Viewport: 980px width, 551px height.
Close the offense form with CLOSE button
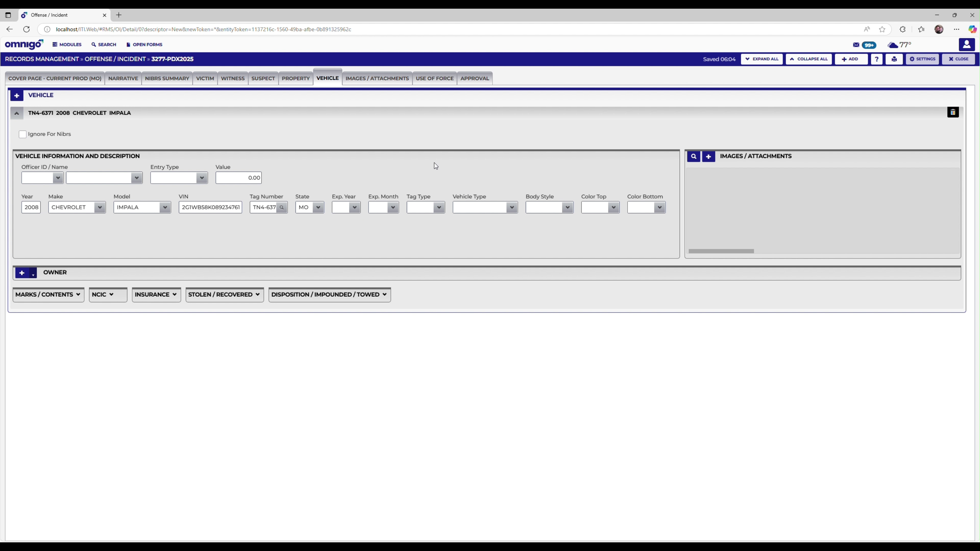pyautogui.click(x=958, y=59)
